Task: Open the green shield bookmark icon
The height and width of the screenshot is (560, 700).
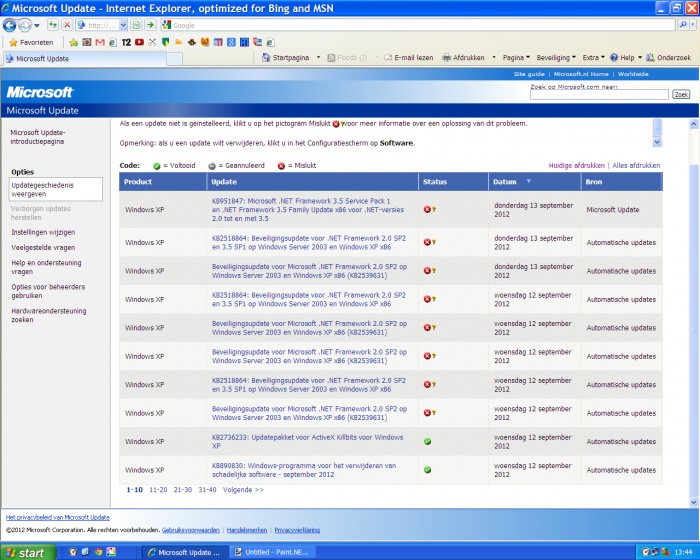Action: [166, 42]
